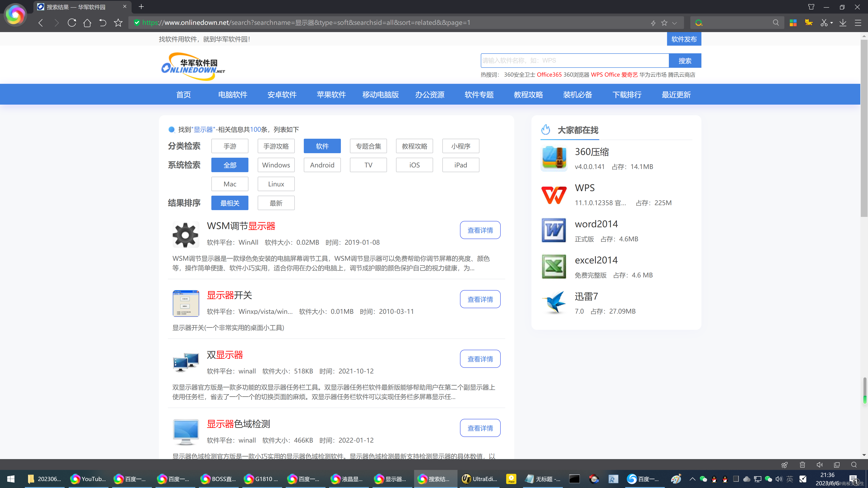868x488 pixels.
Task: Show hidden system tray icons chevron
Action: [692, 479]
